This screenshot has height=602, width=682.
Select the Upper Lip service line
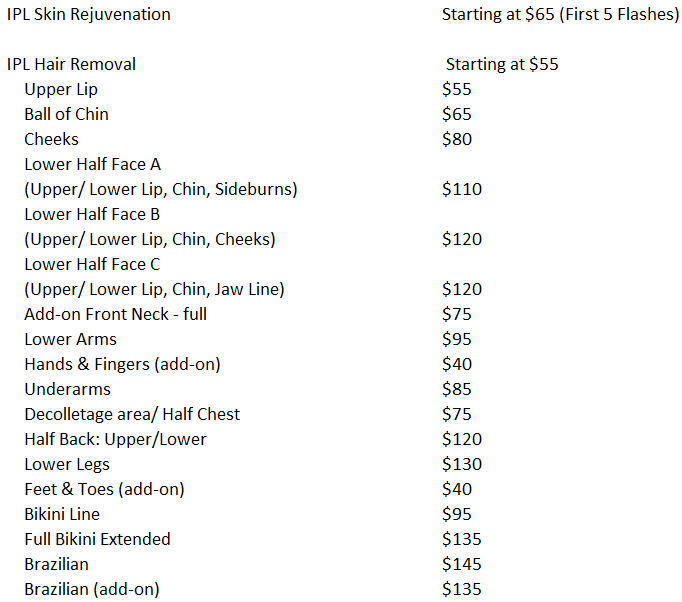(x=61, y=89)
